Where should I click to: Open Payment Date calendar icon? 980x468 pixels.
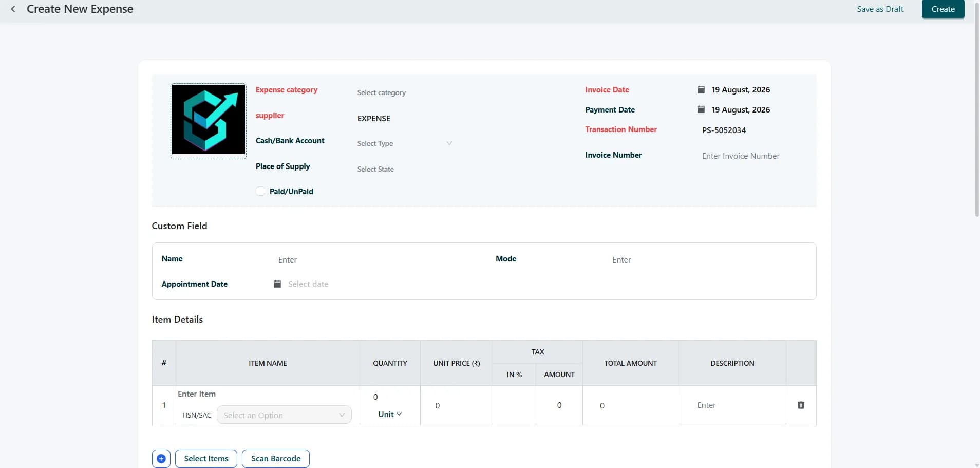[701, 109]
